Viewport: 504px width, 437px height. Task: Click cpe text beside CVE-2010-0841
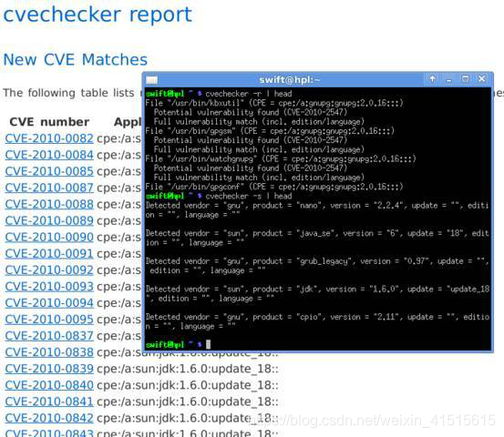(188, 401)
